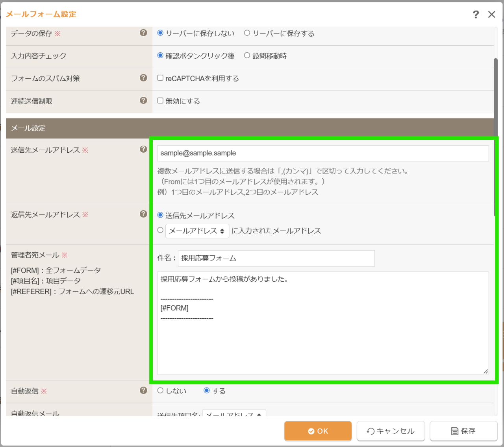Screen dimensions: 504x447
Task: Click help icon beside データの保存
Action: (143, 33)
